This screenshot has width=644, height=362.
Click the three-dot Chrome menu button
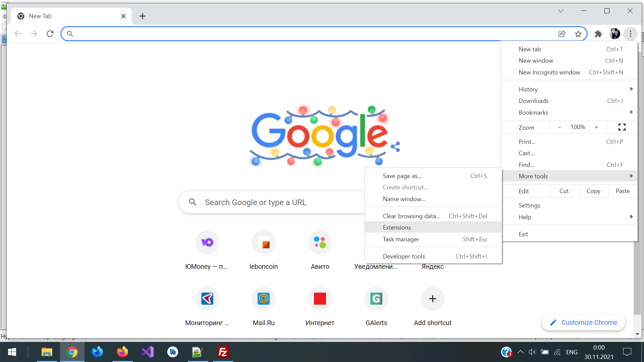(631, 34)
